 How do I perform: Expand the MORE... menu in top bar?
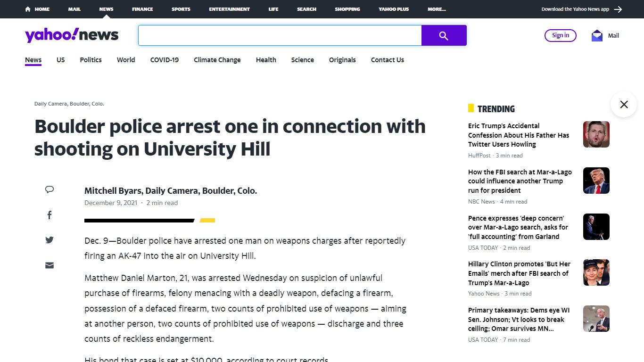pos(437,9)
